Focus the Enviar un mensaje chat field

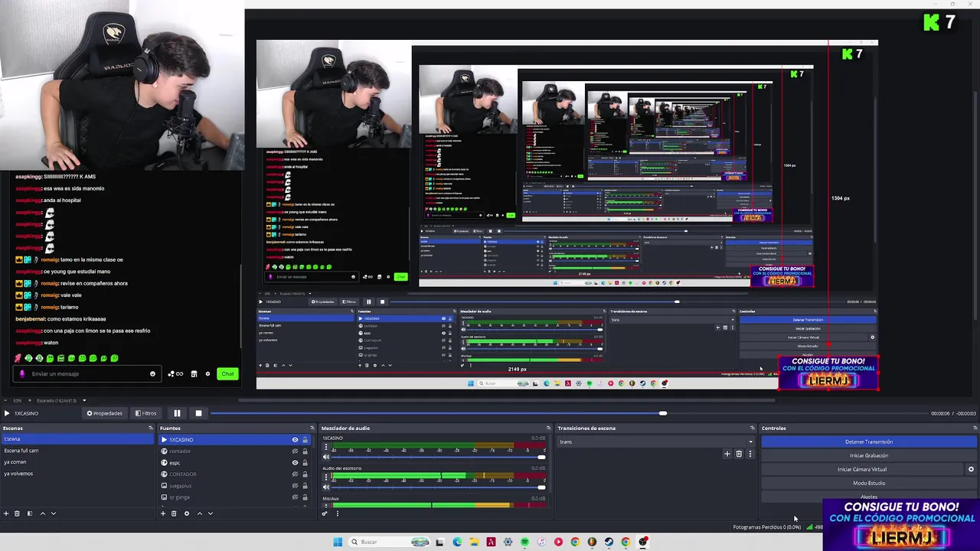[87, 373]
